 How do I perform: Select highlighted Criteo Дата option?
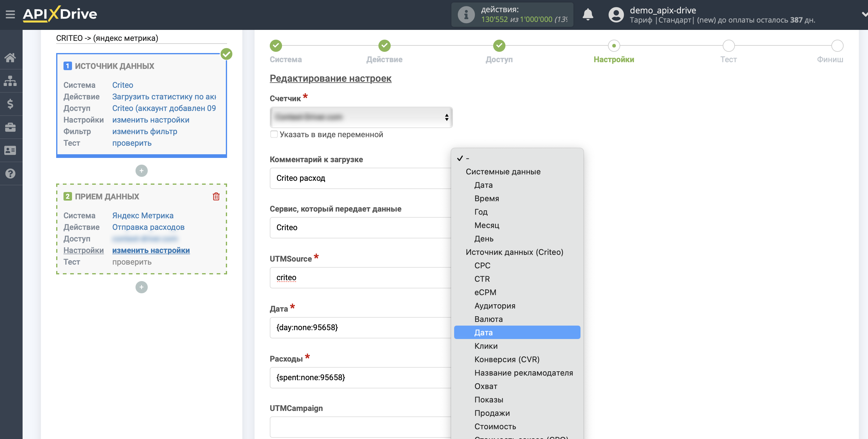point(517,333)
